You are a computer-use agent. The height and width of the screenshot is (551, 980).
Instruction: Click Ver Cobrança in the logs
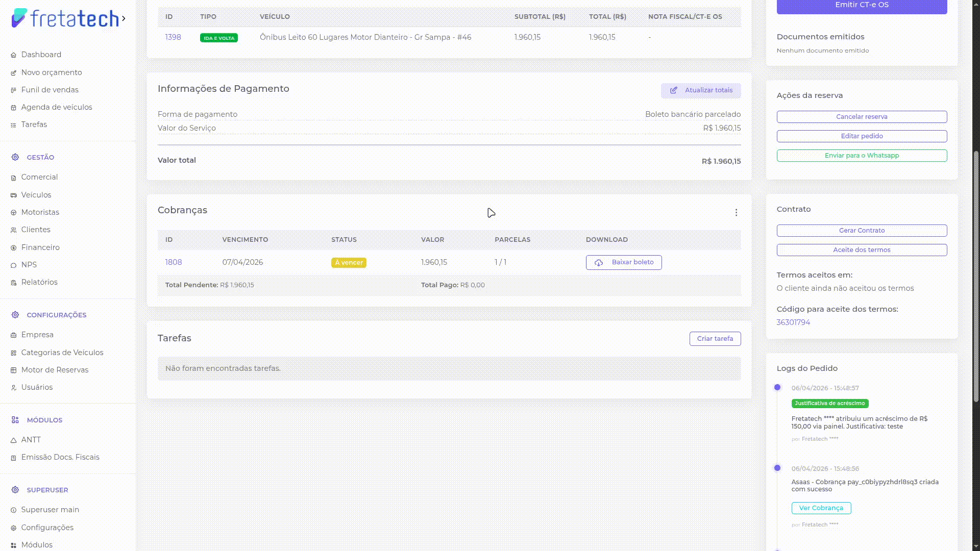[x=821, y=508]
